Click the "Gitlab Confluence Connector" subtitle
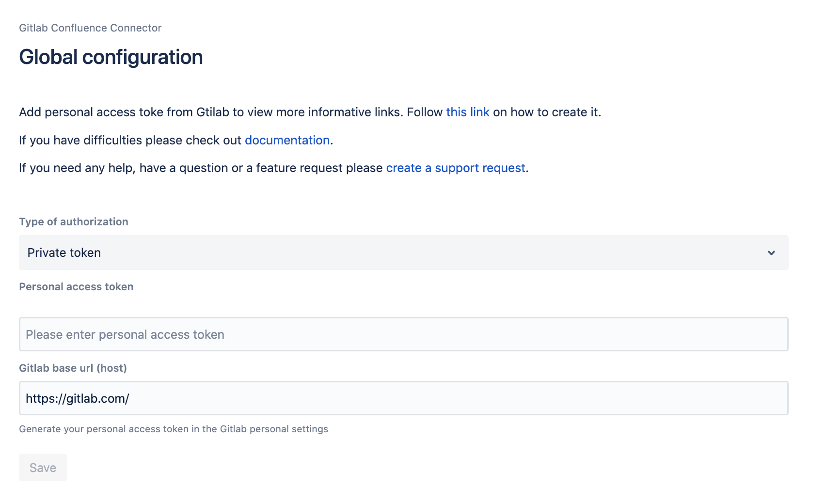This screenshot has width=825, height=504. point(90,28)
